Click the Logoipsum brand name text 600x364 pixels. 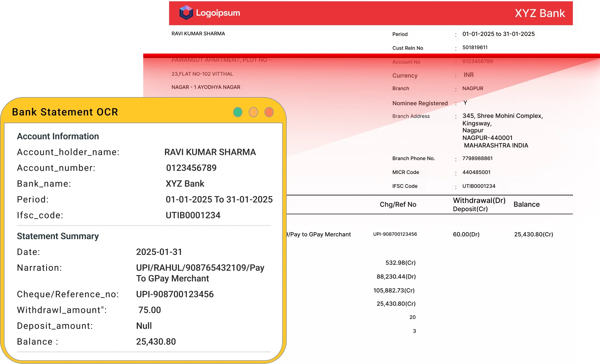pos(218,13)
